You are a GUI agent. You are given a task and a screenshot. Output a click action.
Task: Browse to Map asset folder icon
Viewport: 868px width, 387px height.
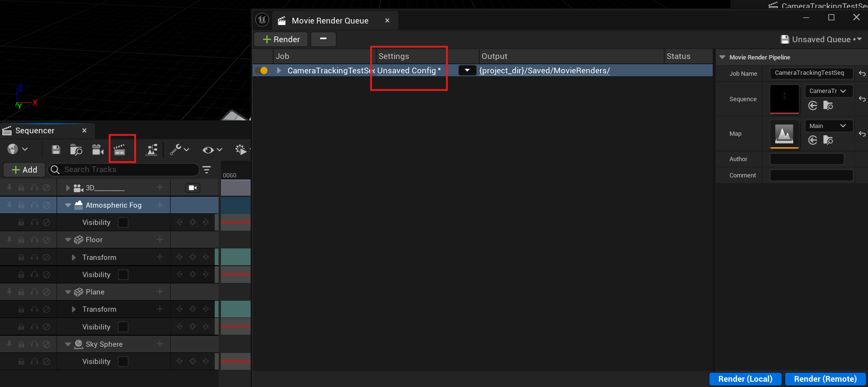tap(828, 140)
